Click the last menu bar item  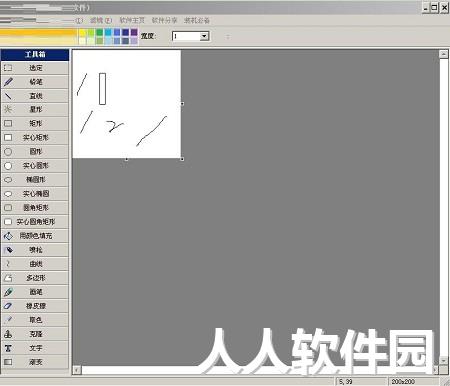(197, 20)
